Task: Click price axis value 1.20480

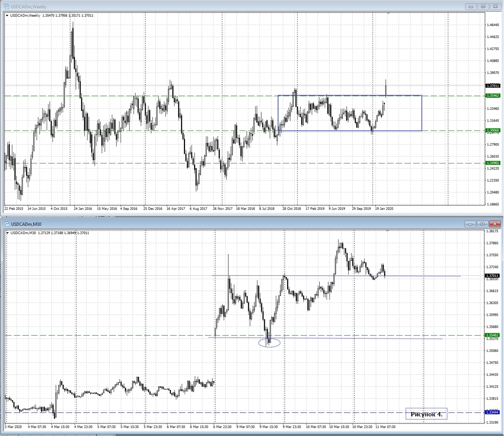Action: (x=493, y=192)
